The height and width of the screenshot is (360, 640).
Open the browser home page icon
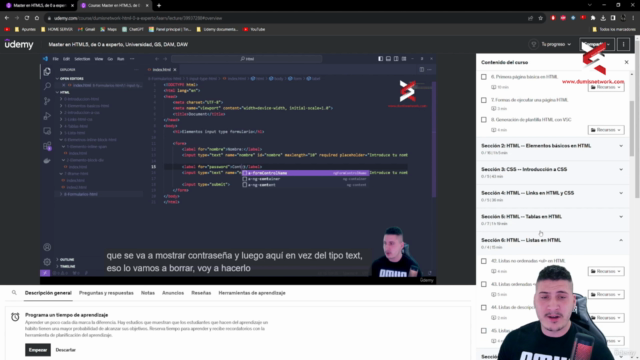click(x=37, y=18)
